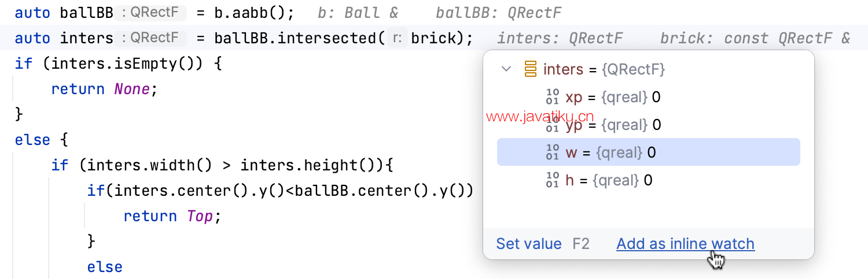Click inline debug value inters: QRectF

point(560,39)
